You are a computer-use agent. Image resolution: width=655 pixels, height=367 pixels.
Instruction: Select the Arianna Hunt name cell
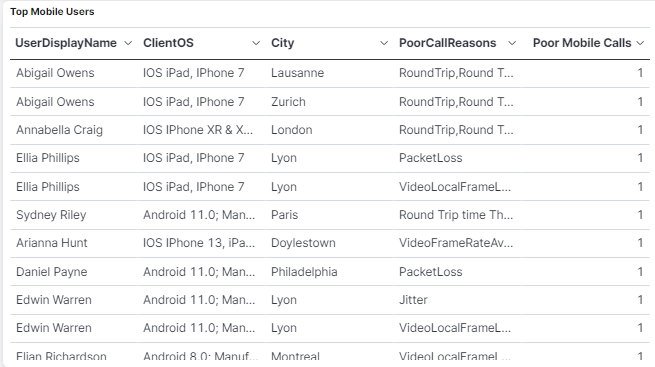coord(52,243)
